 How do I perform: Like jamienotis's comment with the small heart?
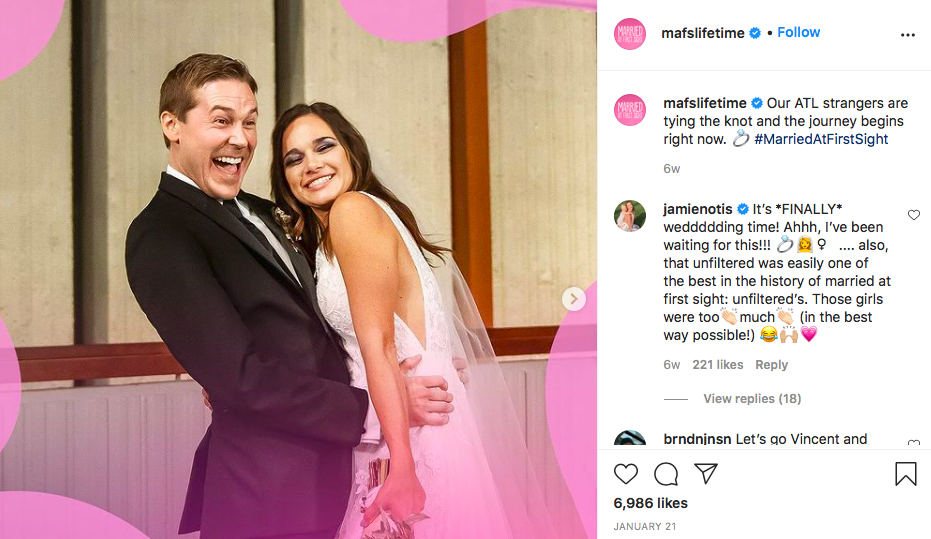point(914,215)
